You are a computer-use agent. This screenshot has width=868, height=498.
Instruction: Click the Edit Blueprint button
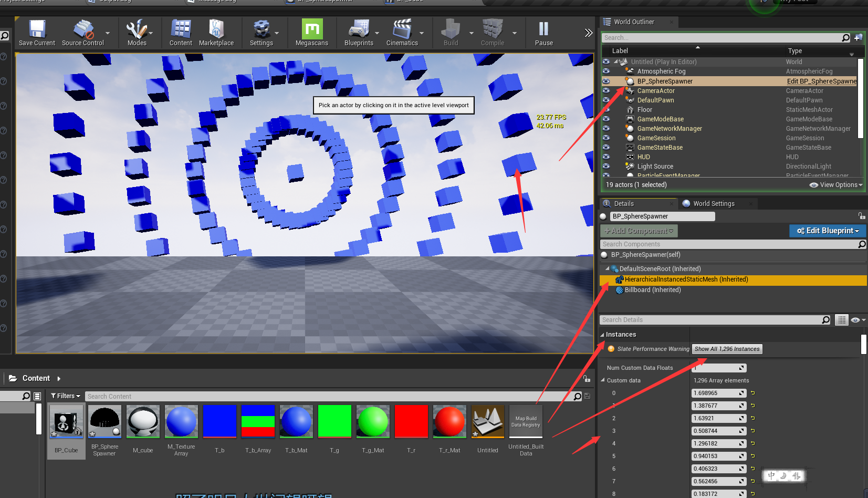point(828,231)
